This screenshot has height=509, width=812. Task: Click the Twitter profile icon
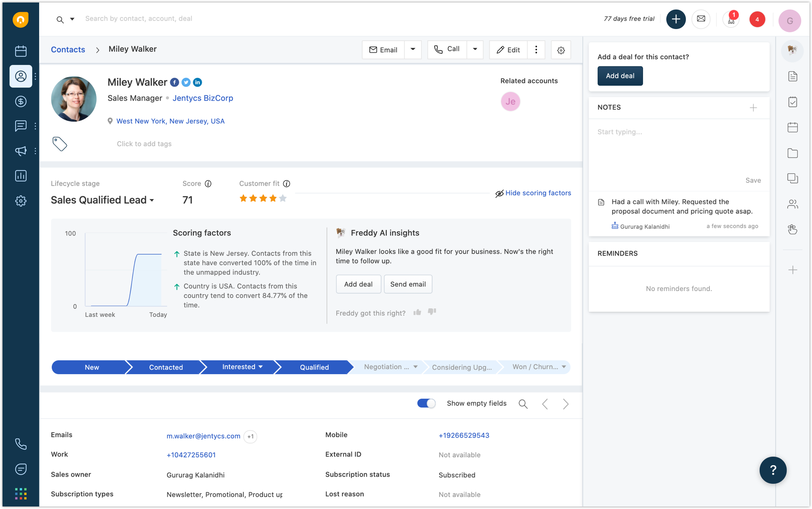pos(186,82)
